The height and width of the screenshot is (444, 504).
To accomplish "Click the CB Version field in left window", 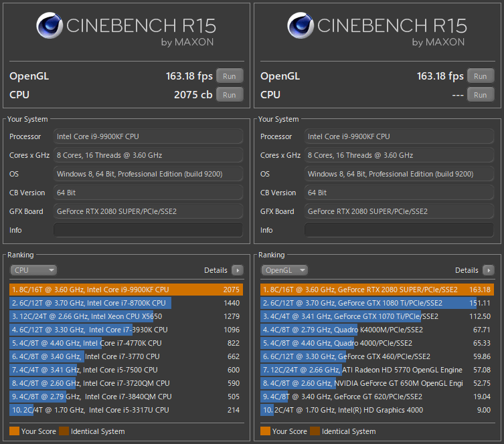I will [148, 193].
